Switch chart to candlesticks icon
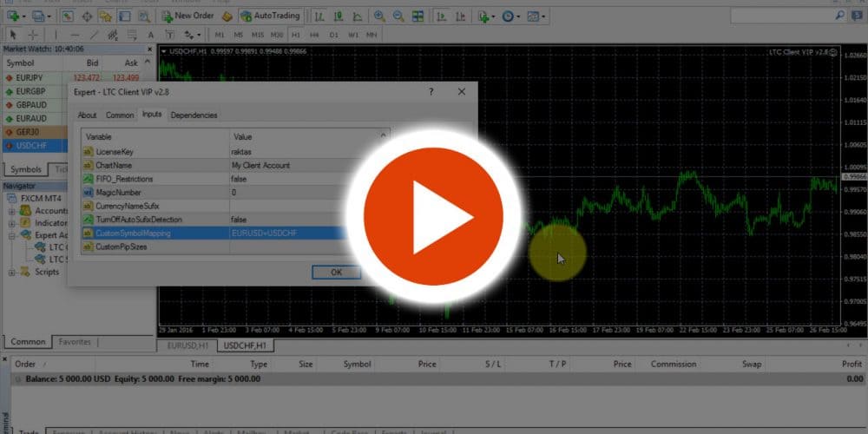 tap(338, 16)
